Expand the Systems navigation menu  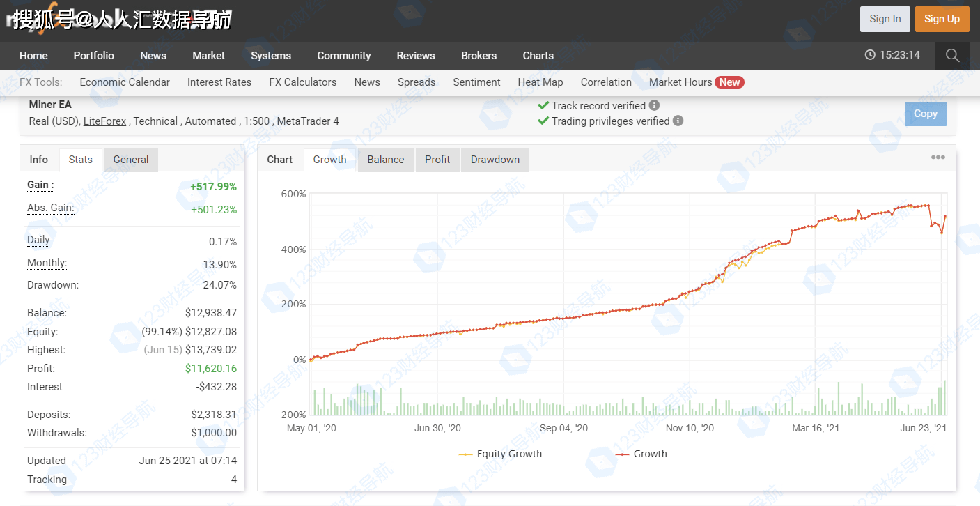(x=271, y=56)
